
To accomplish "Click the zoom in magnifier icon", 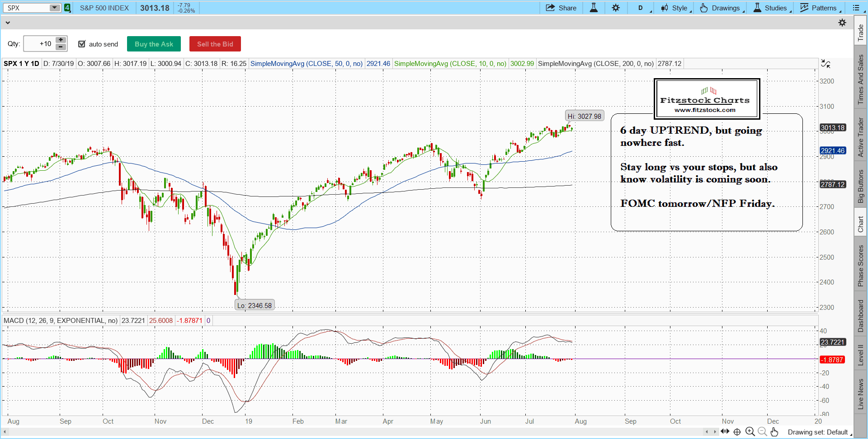I will [750, 432].
